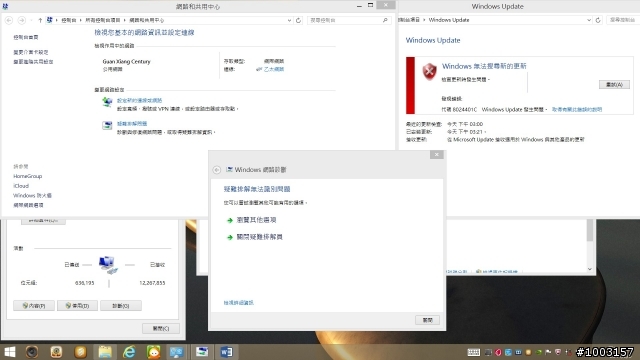Open 控制台首頁 in left sidebar

pos(26,37)
